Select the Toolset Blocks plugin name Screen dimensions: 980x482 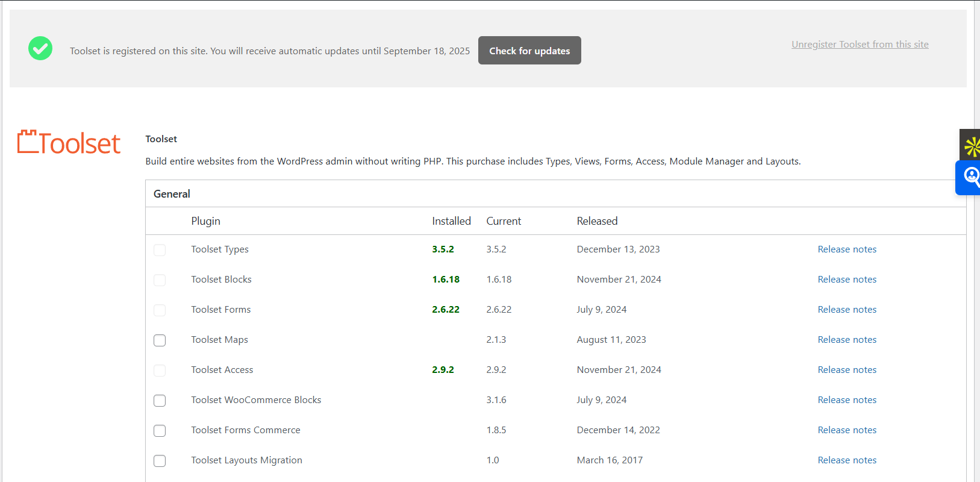click(x=221, y=280)
